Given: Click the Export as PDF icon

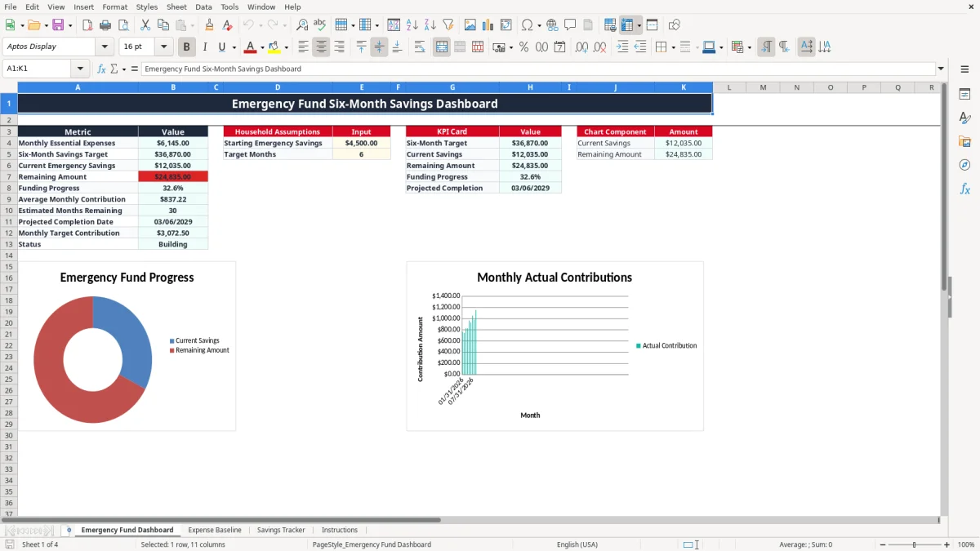Looking at the screenshot, I should (87, 25).
